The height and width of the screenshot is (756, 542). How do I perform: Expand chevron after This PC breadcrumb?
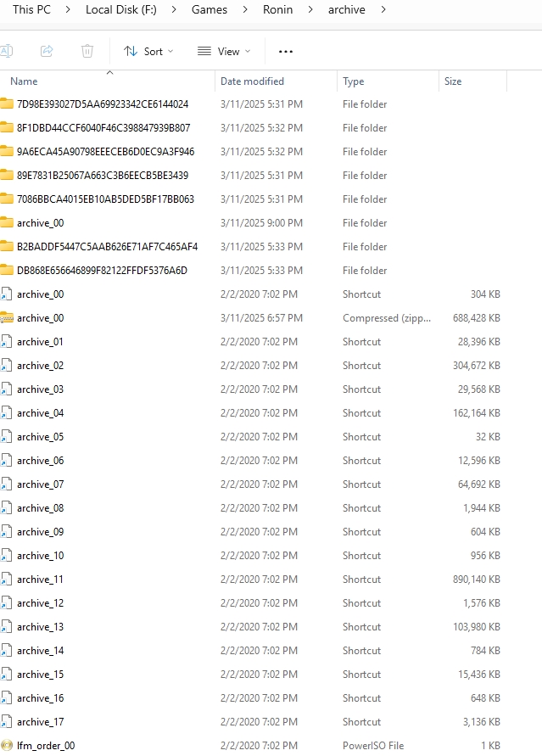tap(68, 9)
